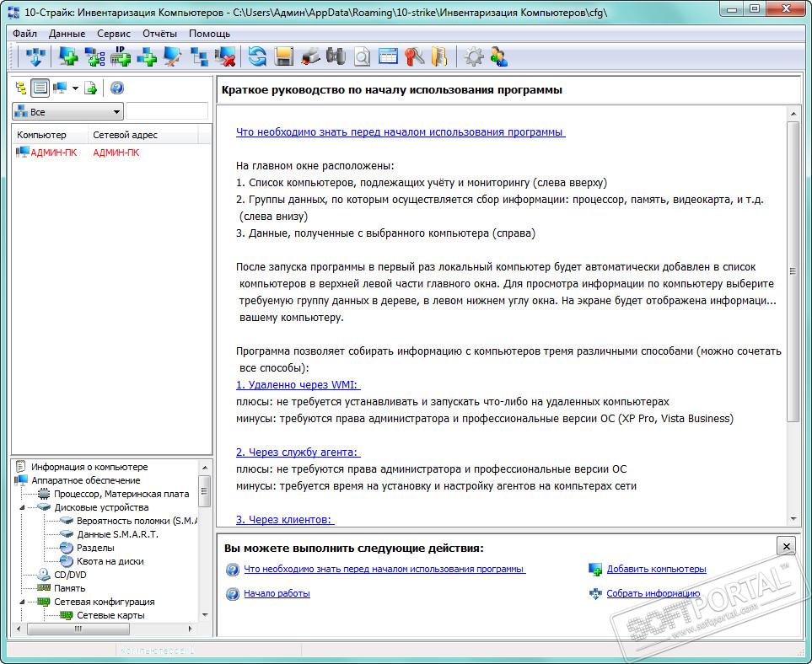Select the АДМИН-ПК computer row
Screen dimensions: 812x664
(x=111, y=153)
